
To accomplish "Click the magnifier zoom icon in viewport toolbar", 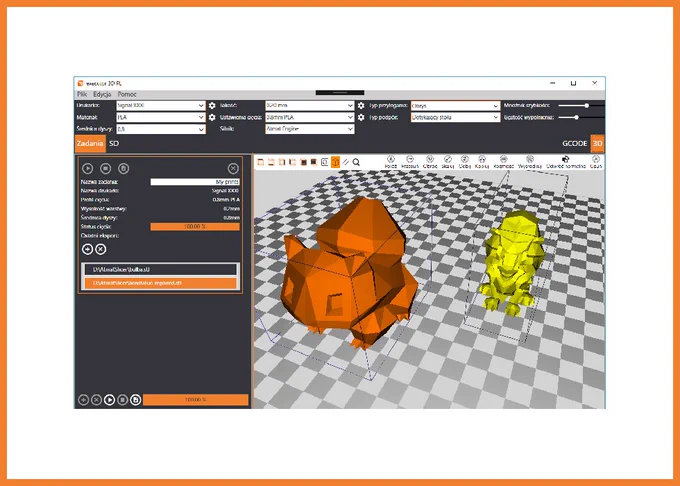I will coord(356,162).
